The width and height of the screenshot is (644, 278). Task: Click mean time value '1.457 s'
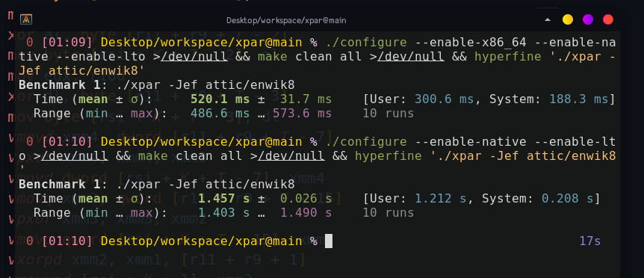224,199
